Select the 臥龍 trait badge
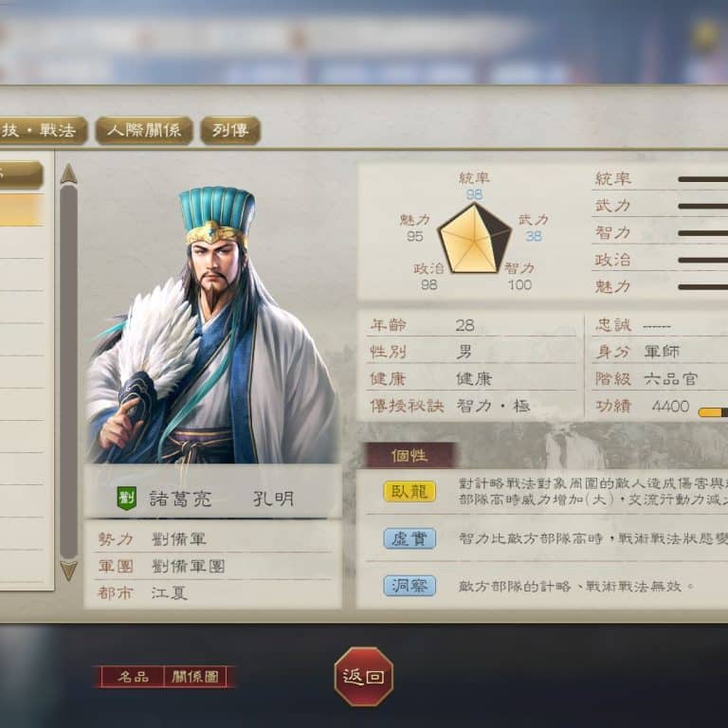Screen dimensions: 728x728 pyautogui.click(x=409, y=492)
